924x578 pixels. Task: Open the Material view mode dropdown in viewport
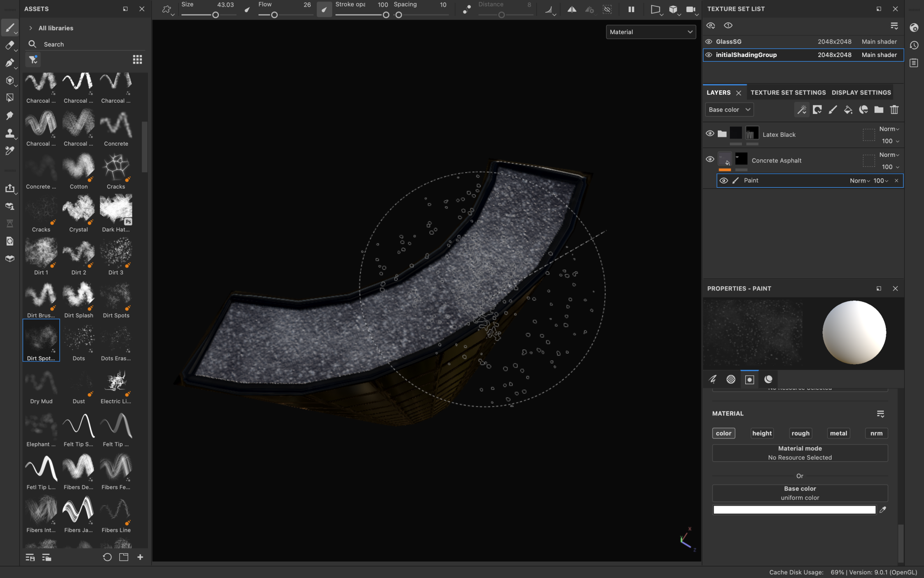tap(651, 32)
